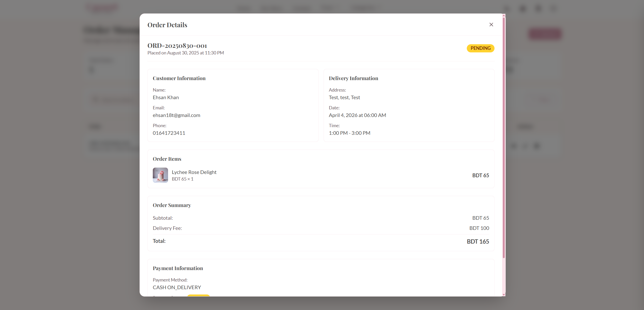
Task: Click the Order Summary section heading
Action: coord(172,205)
